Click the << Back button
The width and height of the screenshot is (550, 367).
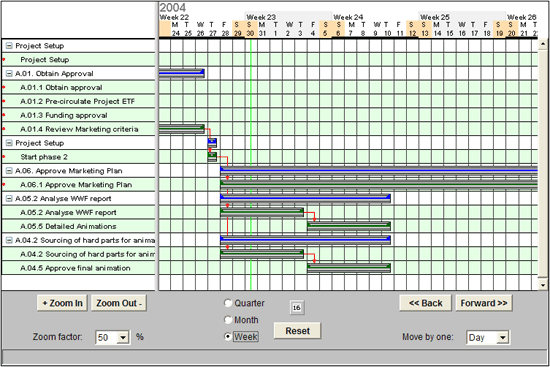point(425,303)
